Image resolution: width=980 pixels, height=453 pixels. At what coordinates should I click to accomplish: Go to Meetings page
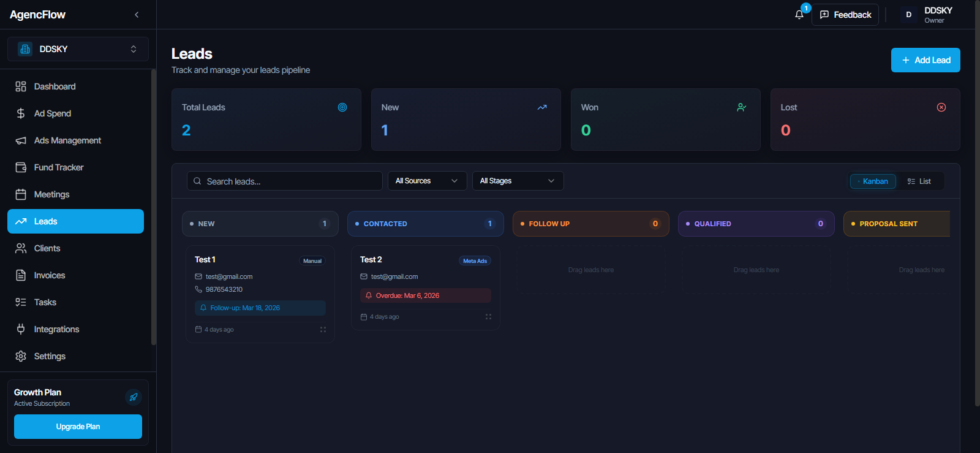75,194
